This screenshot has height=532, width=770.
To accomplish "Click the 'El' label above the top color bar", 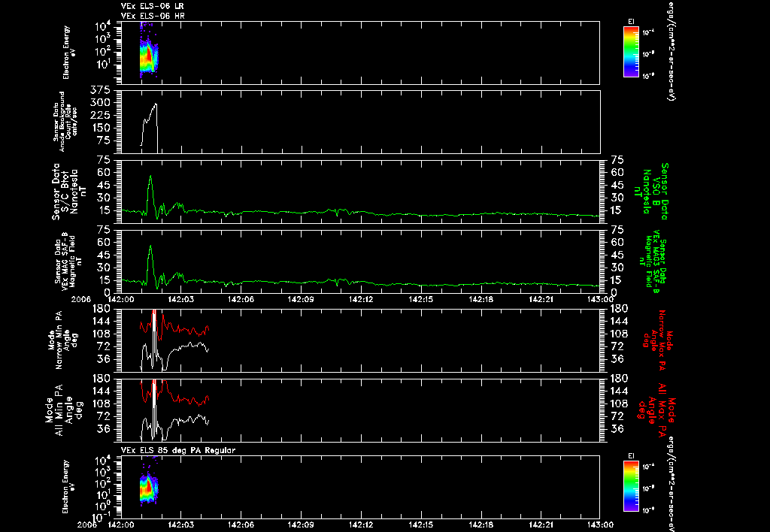I will [x=631, y=22].
